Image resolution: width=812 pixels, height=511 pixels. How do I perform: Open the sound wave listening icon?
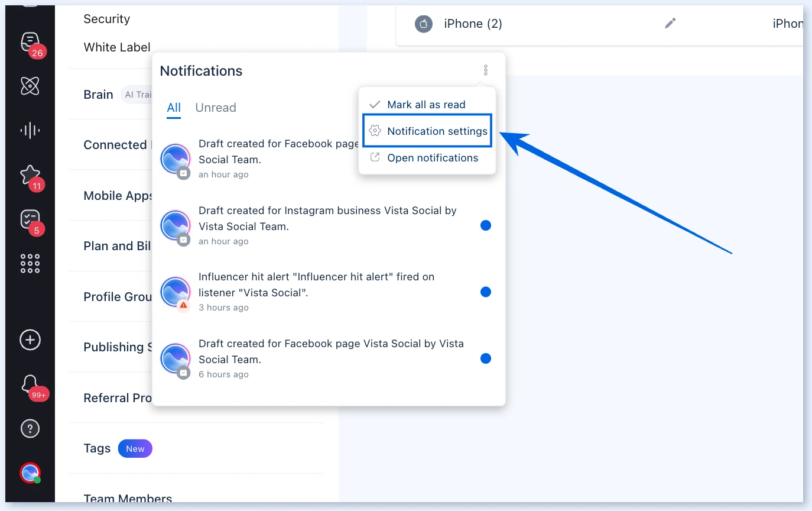[30, 130]
